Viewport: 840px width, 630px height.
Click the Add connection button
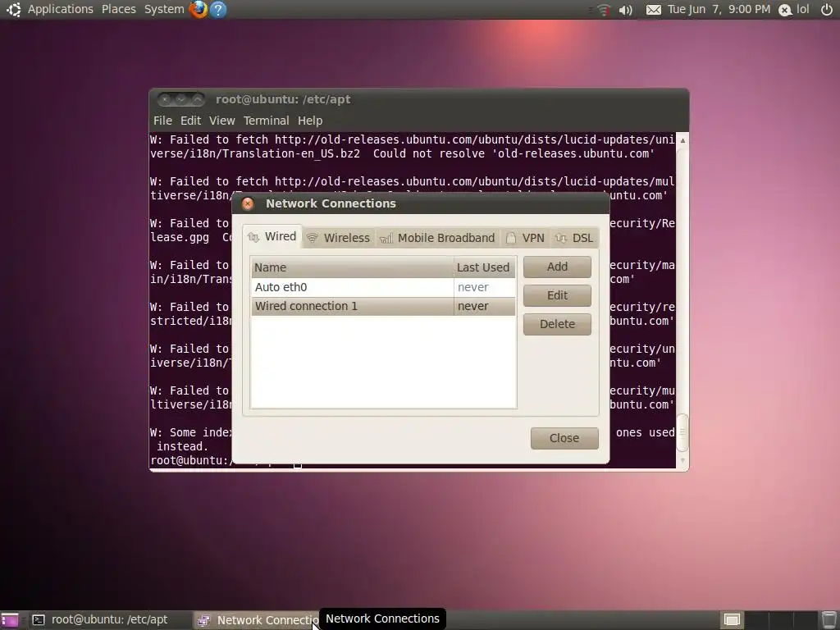[x=557, y=267]
